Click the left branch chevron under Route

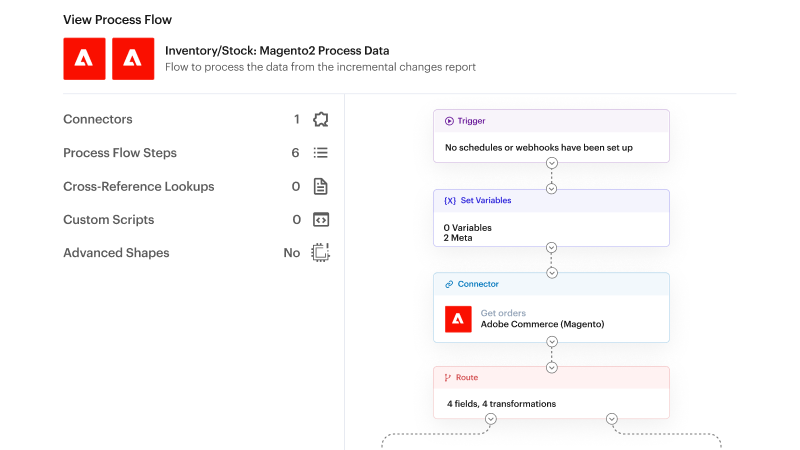(x=491, y=419)
